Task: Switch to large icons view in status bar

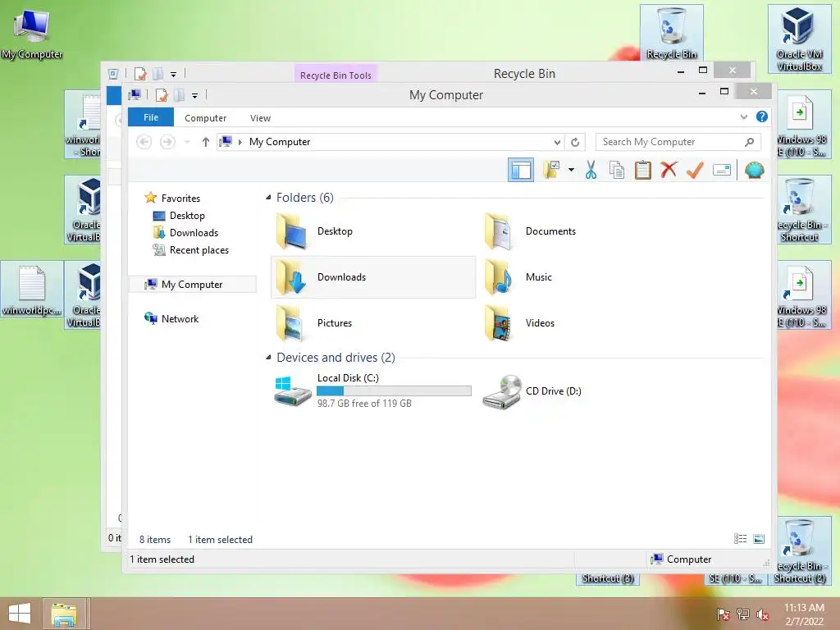Action: point(759,539)
